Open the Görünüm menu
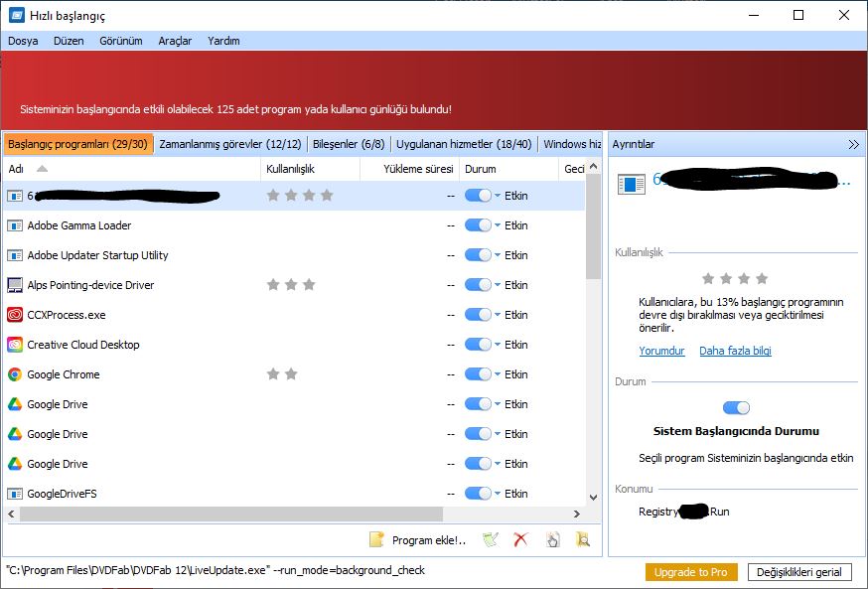Image resolution: width=868 pixels, height=589 pixels. (121, 41)
